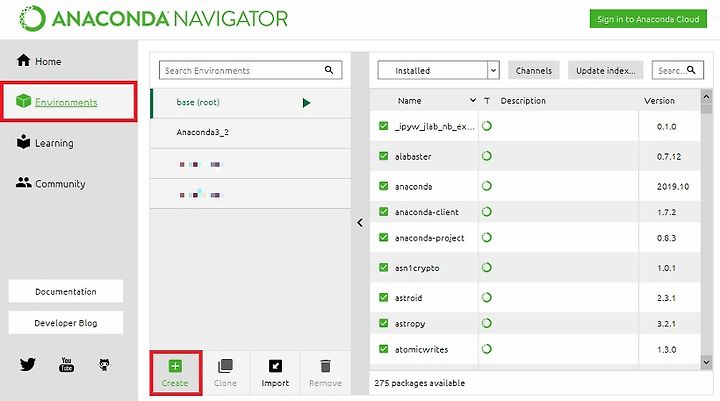Focus the Search Environments field

(x=250, y=70)
